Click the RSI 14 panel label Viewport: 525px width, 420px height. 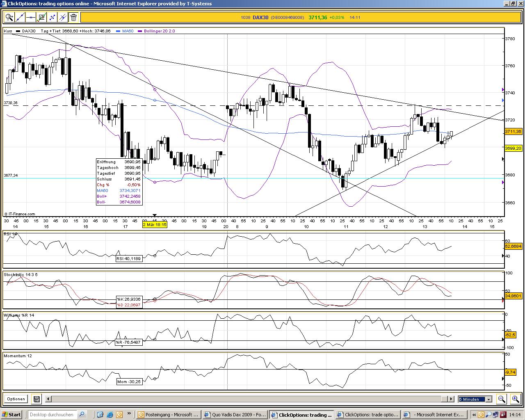coord(11,234)
